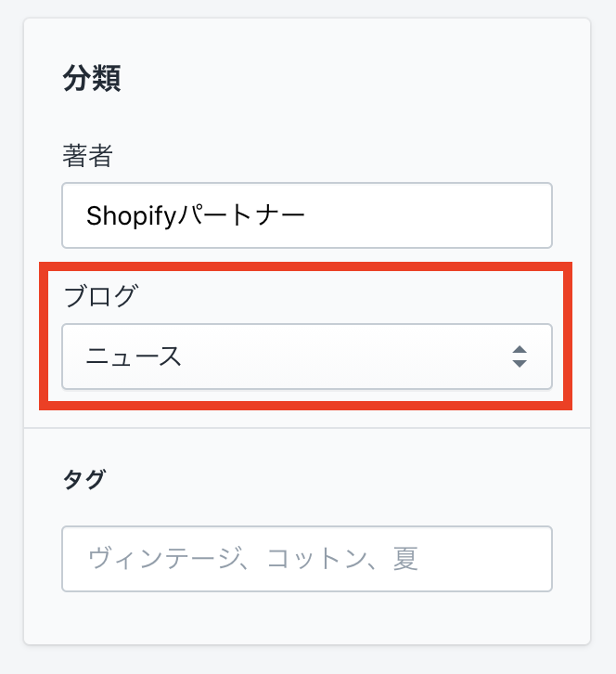This screenshot has height=674, width=616.
Task: Click the up-down arrows icon in the ブログ selector
Action: tap(520, 356)
